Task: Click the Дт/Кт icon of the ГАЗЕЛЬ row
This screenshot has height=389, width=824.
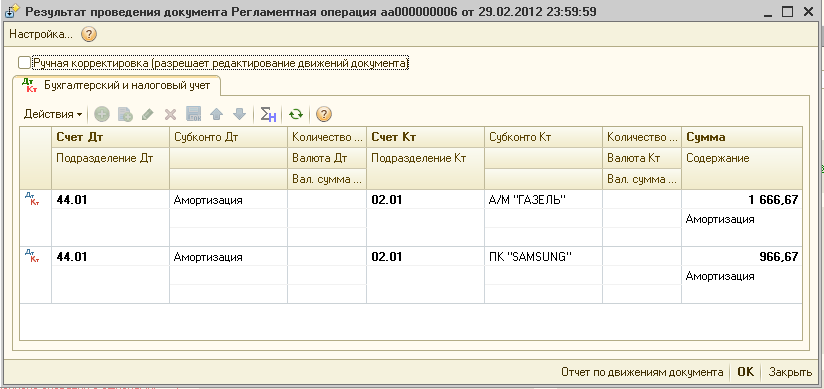Action: click(32, 199)
